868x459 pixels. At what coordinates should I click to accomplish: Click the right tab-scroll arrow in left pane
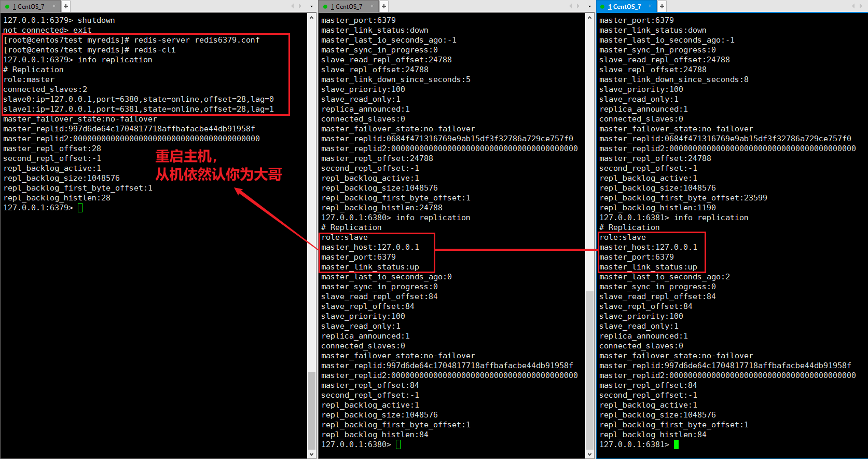[300, 6]
